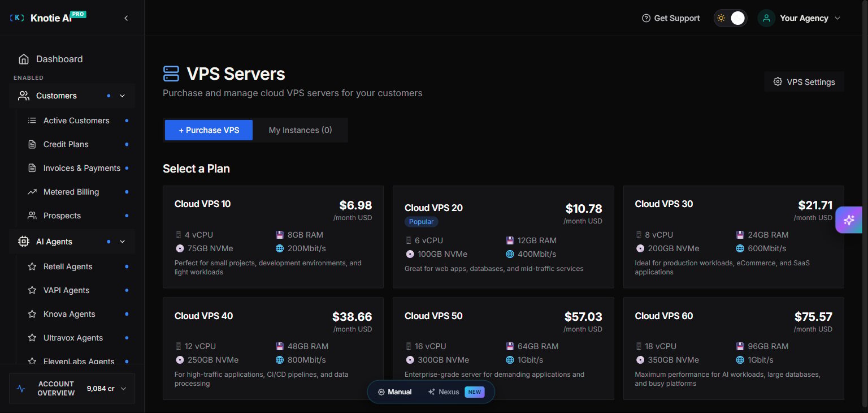
Task: Click the Popular badge on Cloud VPS 20
Action: click(422, 222)
